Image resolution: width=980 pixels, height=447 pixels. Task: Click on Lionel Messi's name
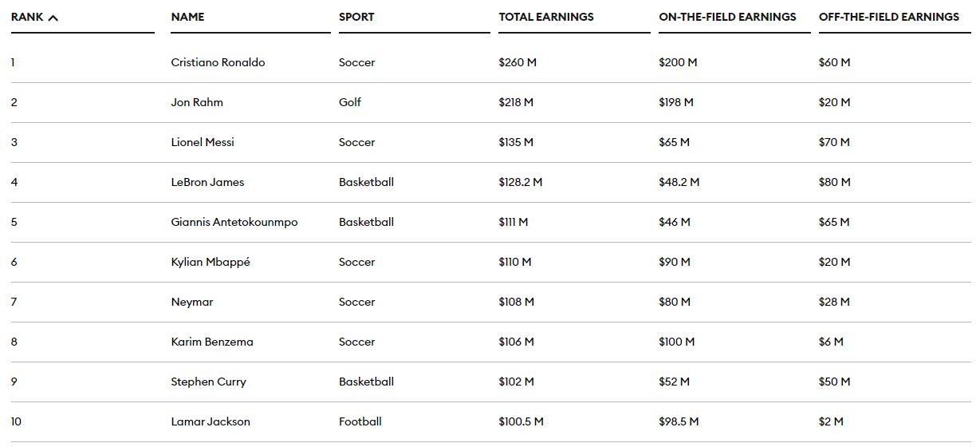(x=203, y=142)
